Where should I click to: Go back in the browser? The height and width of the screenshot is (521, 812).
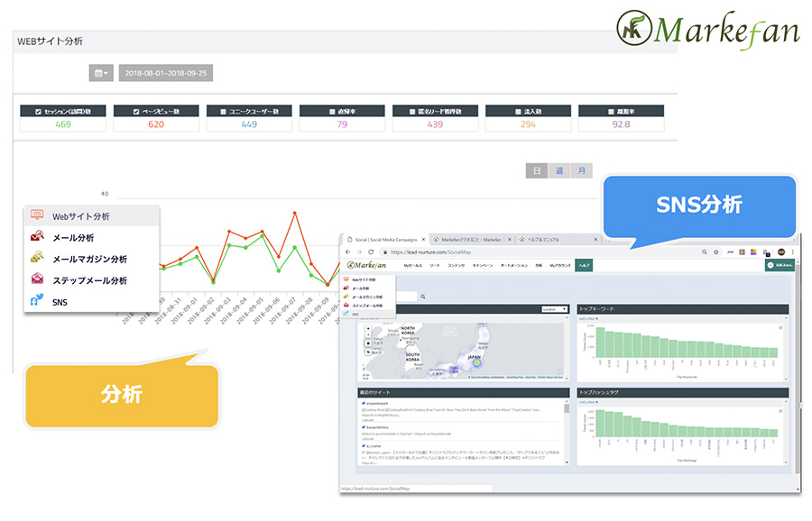(348, 252)
